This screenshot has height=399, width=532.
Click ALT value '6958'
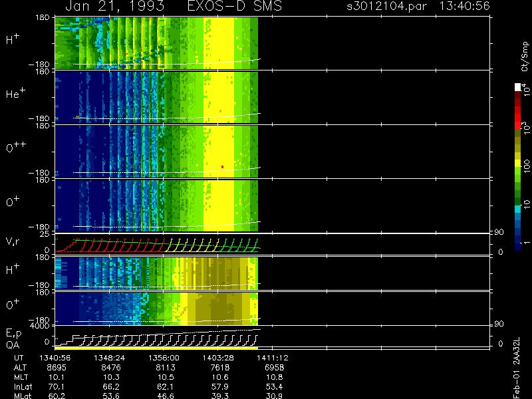point(274,368)
